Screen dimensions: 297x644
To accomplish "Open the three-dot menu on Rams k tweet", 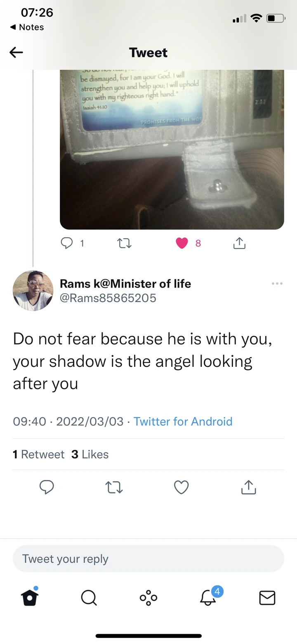I will (x=277, y=283).
